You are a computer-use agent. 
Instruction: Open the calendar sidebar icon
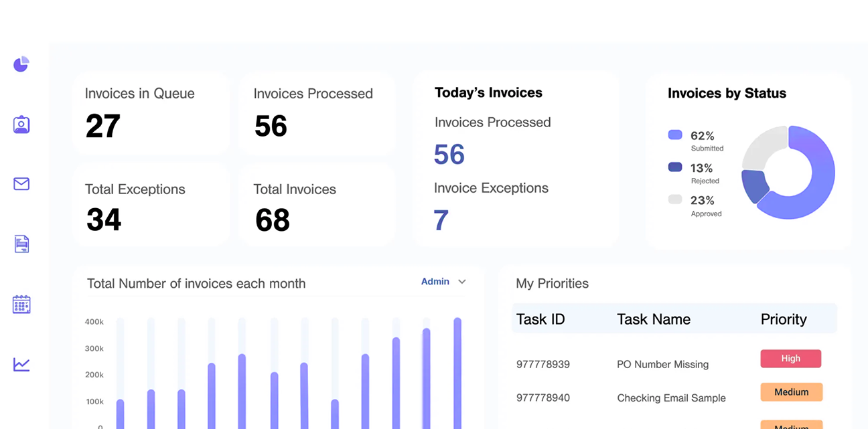pyautogui.click(x=21, y=305)
